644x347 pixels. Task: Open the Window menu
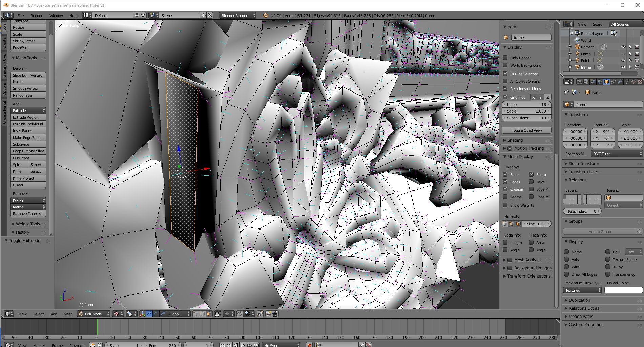coord(56,16)
